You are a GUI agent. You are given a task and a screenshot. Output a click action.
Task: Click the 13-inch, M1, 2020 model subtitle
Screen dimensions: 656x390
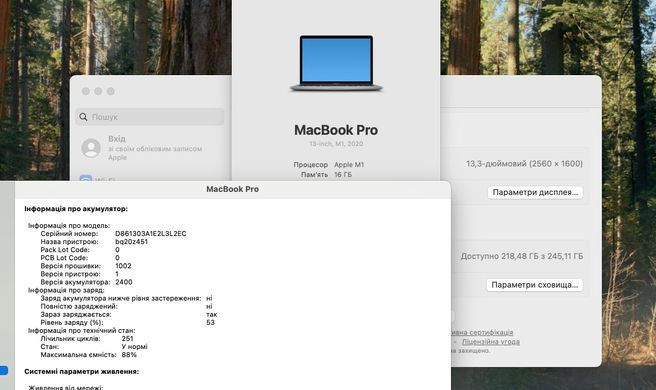336,144
